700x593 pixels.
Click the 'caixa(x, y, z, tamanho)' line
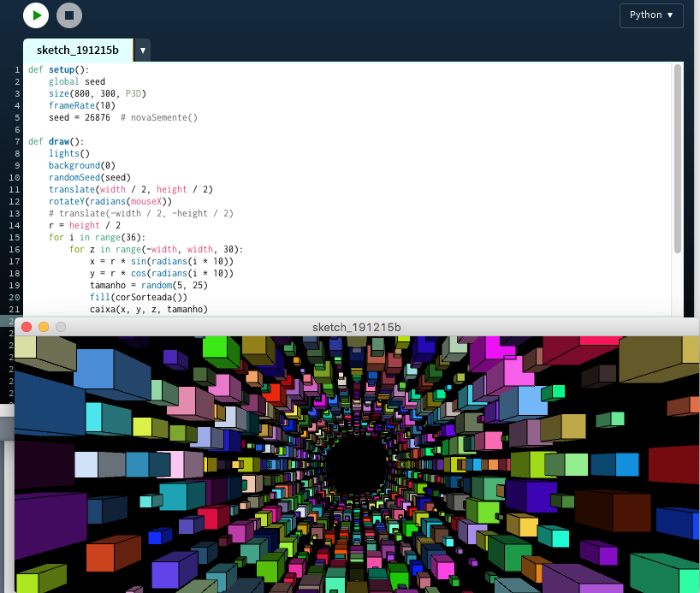[149, 309]
